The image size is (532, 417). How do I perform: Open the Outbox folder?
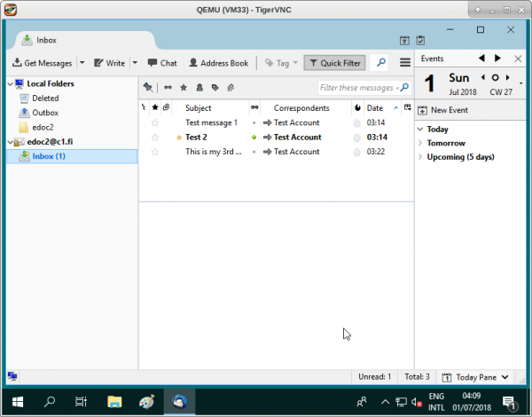45,113
